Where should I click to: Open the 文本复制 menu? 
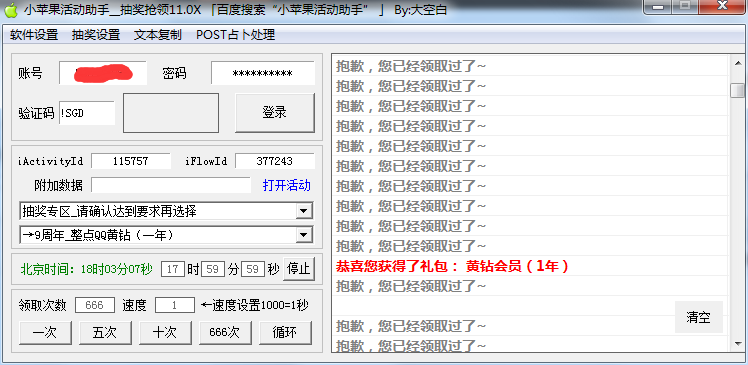click(158, 35)
